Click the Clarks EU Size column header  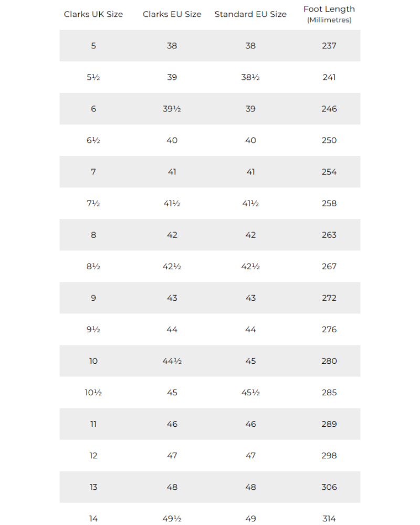[x=172, y=14]
